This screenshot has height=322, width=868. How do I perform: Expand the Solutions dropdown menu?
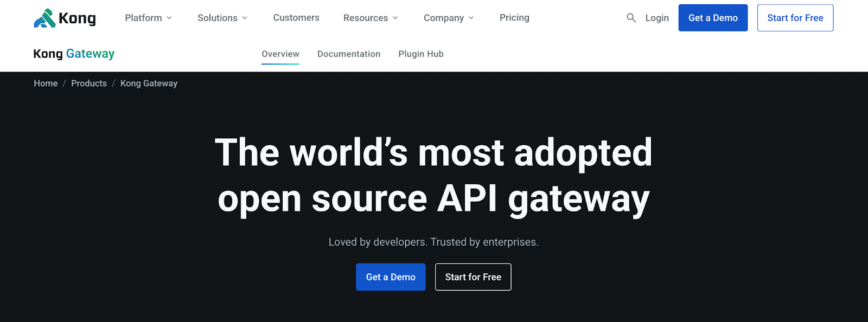click(222, 18)
